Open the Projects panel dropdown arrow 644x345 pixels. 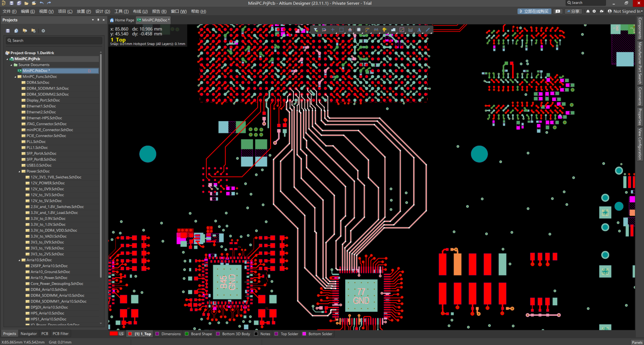point(93,20)
